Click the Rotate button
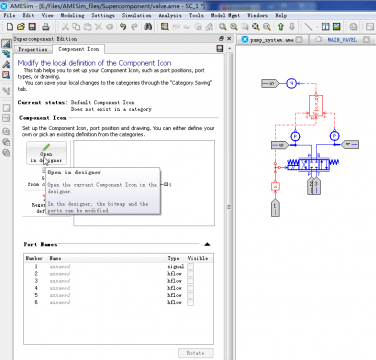The width and height of the screenshot is (376, 360). coord(196,353)
